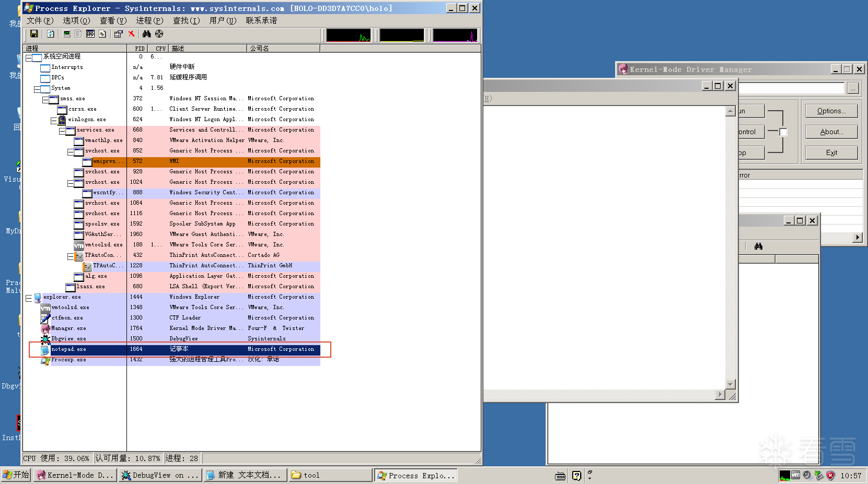Collapse the services.exe tree node

point(62,131)
